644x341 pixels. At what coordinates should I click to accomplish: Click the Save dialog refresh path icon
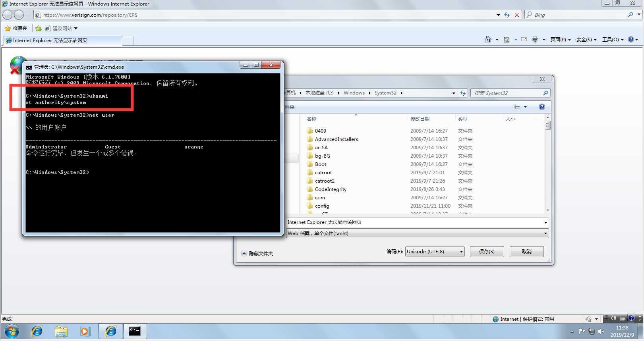(x=463, y=93)
